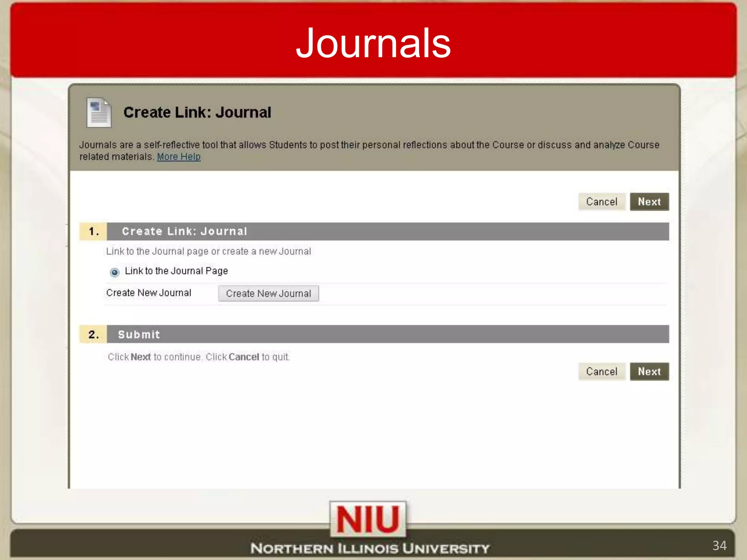Click the document icon beside Create Link: Journal

click(99, 113)
